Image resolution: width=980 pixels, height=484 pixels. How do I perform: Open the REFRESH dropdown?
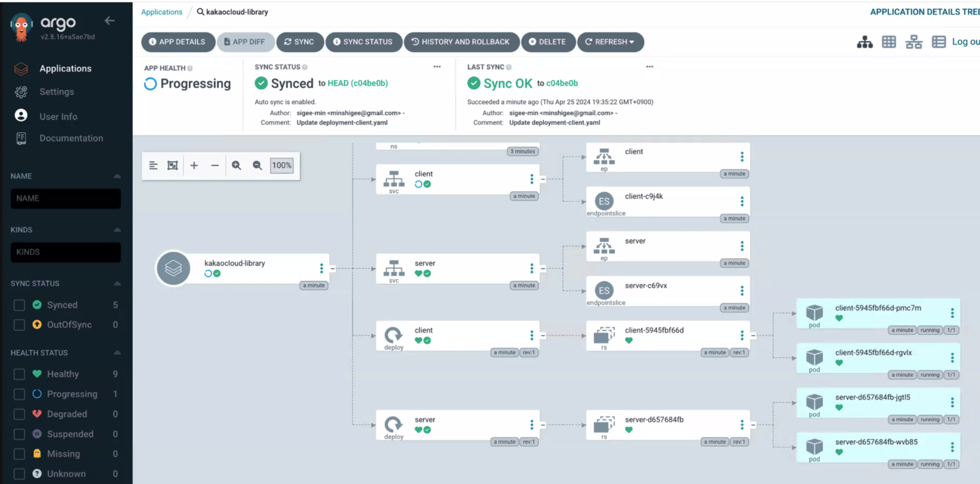click(610, 42)
